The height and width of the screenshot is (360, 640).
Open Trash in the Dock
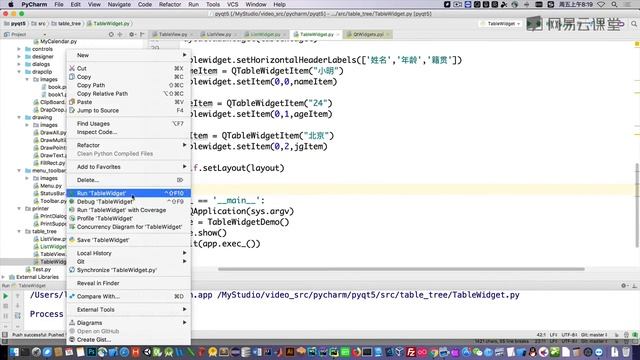click(626, 352)
